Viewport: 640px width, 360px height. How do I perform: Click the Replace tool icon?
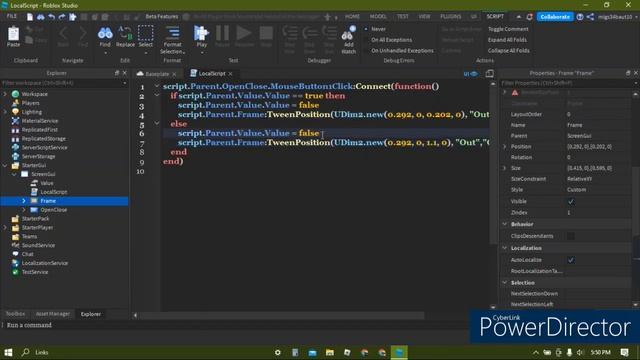click(x=125, y=34)
